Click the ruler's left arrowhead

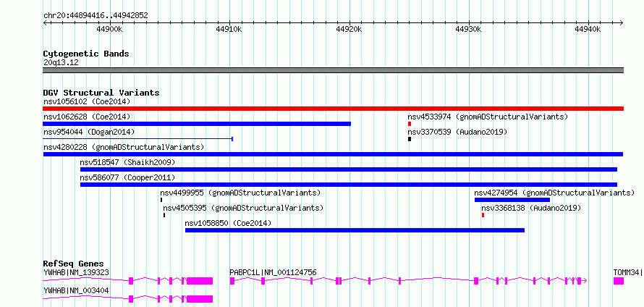45,22
